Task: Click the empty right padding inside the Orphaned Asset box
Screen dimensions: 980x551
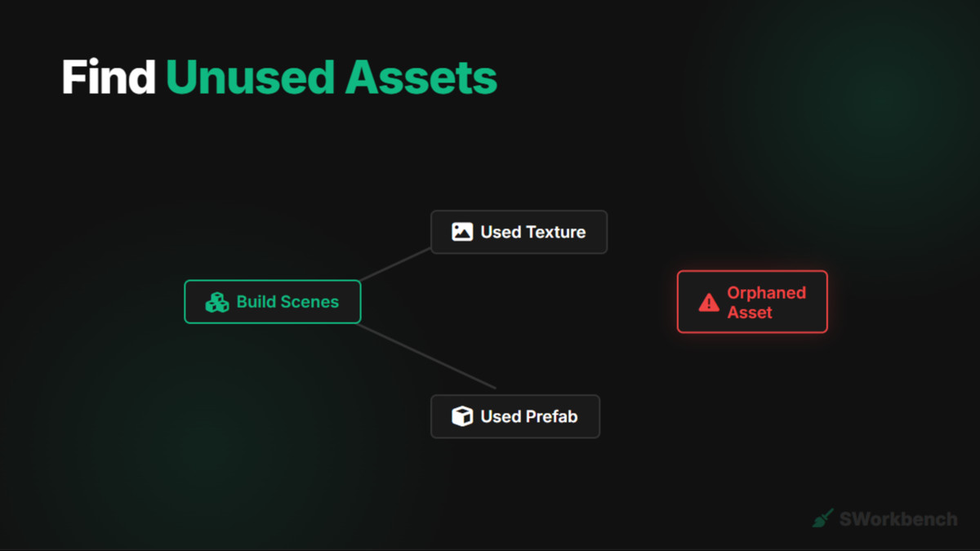Action: (816, 302)
